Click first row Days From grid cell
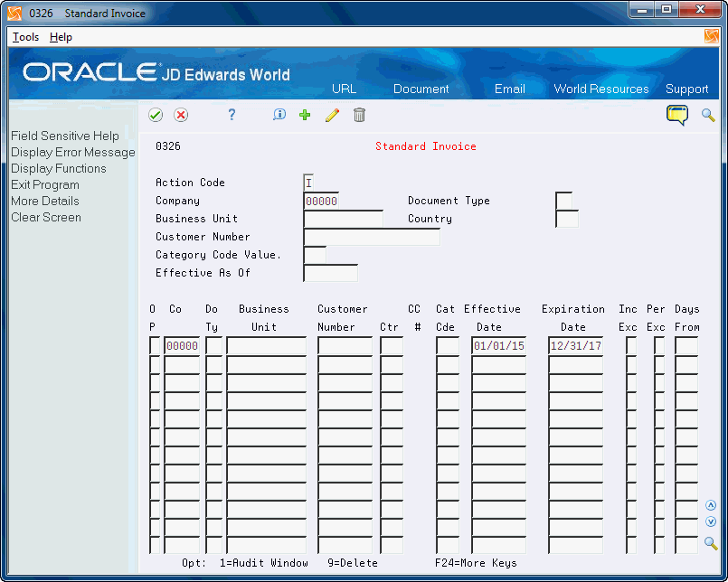728x582 pixels. point(686,346)
